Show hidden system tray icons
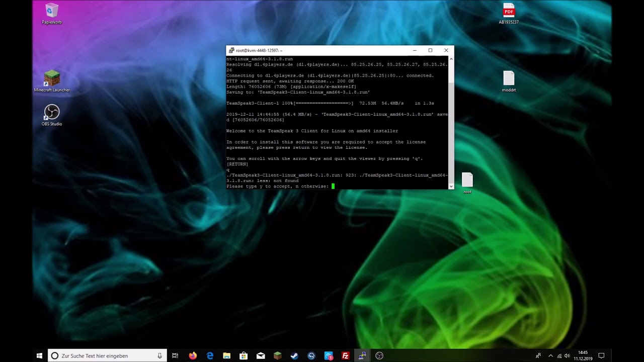 tap(550, 355)
